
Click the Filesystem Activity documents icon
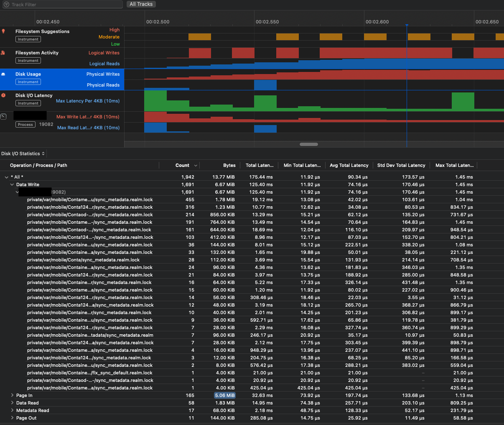[3, 53]
